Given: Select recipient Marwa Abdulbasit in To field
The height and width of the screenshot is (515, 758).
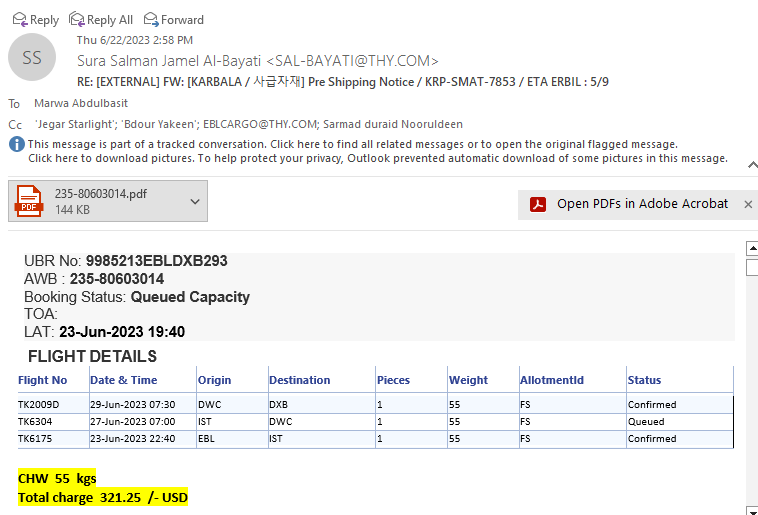Looking at the screenshot, I should tap(81, 103).
